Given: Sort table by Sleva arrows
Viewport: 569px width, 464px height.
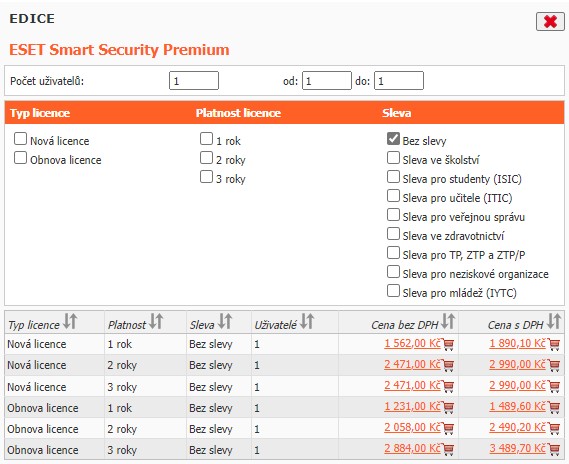Looking at the screenshot, I should click(225, 321).
